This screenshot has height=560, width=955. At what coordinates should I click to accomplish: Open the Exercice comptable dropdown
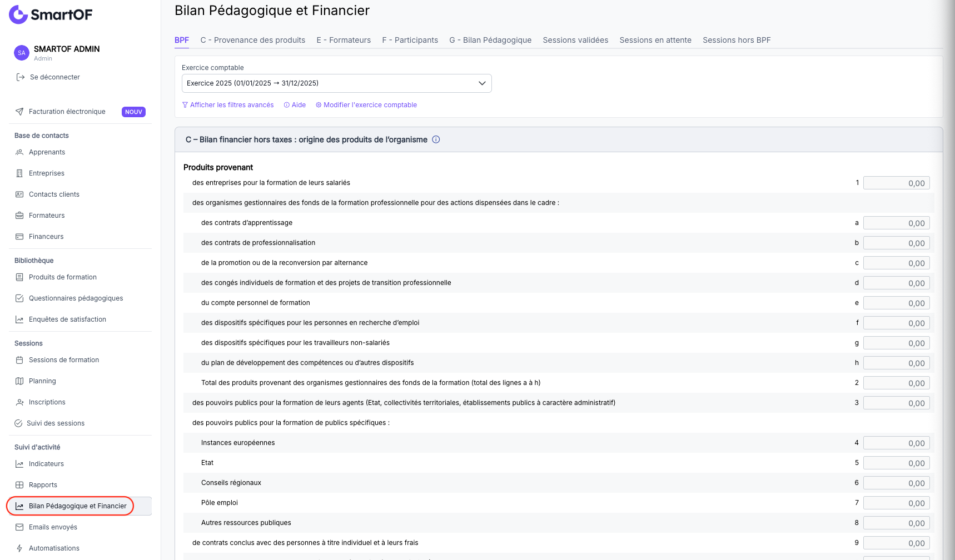coord(337,83)
